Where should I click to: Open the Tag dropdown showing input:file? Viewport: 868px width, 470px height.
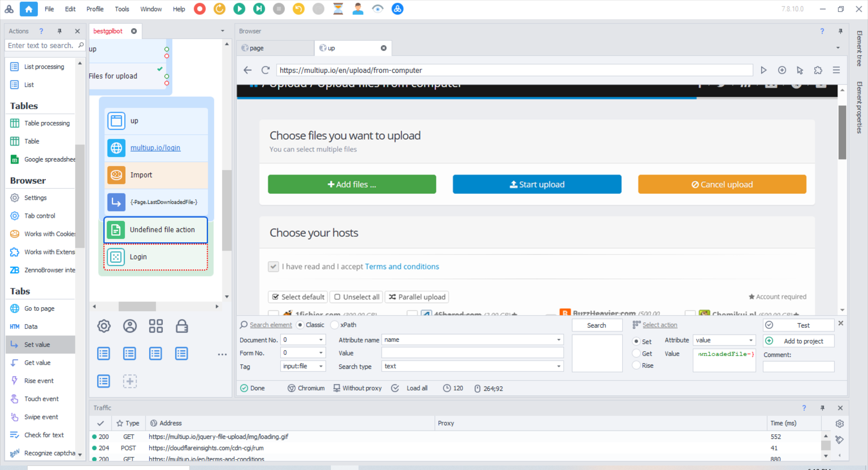point(321,366)
